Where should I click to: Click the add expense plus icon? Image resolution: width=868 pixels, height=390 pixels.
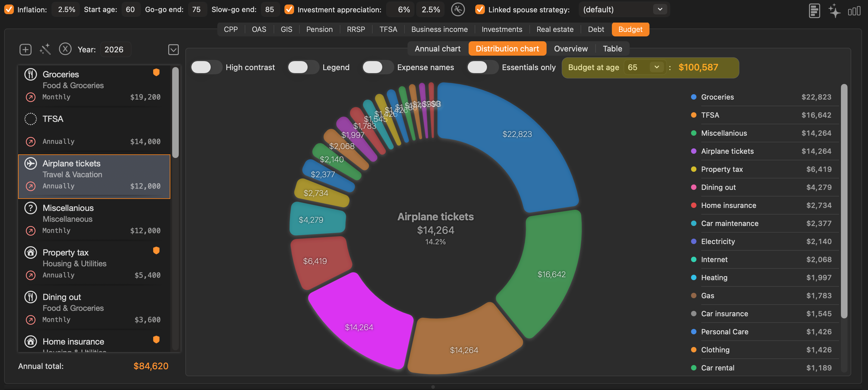pyautogui.click(x=25, y=50)
